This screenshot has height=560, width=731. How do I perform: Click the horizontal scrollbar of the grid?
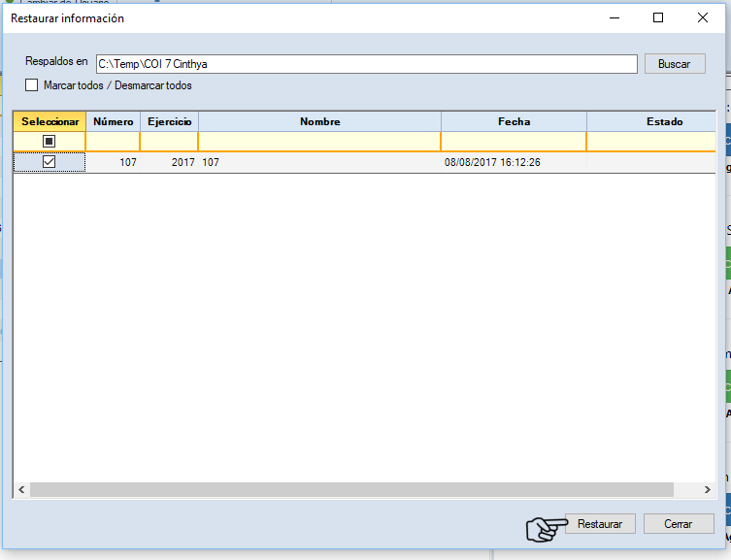click(x=349, y=490)
